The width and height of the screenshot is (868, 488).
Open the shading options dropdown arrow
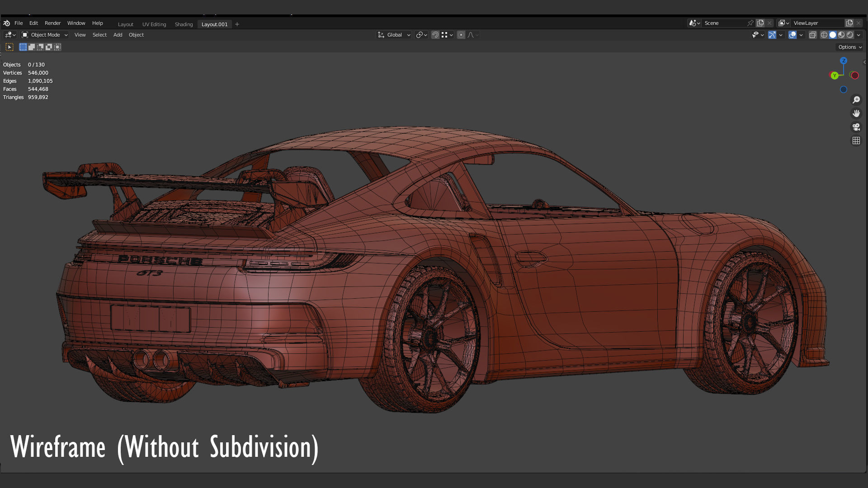coord(859,35)
